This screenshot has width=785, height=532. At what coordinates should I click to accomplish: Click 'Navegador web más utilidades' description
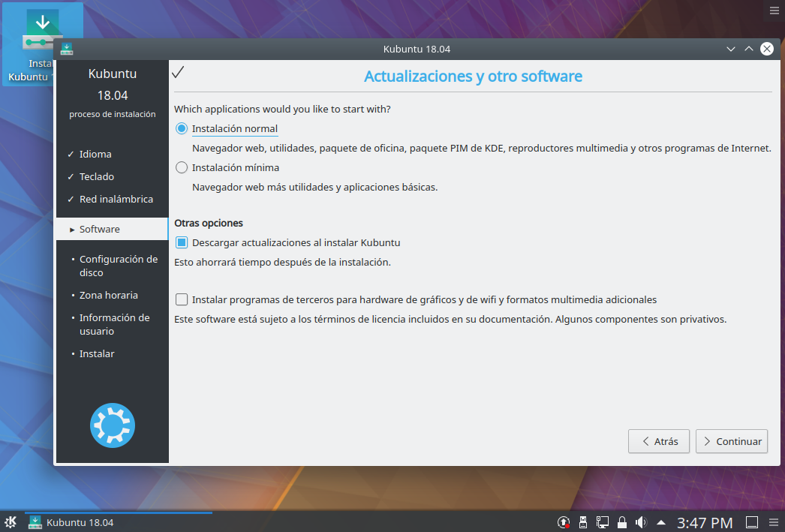pyautogui.click(x=315, y=187)
